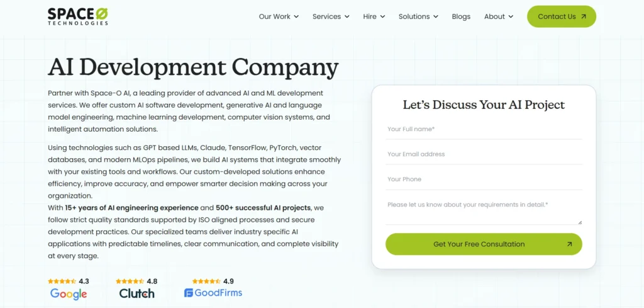Viewport: 644px width, 308px height.
Task: Click the Space-O Technologies logo
Action: pyautogui.click(x=78, y=17)
